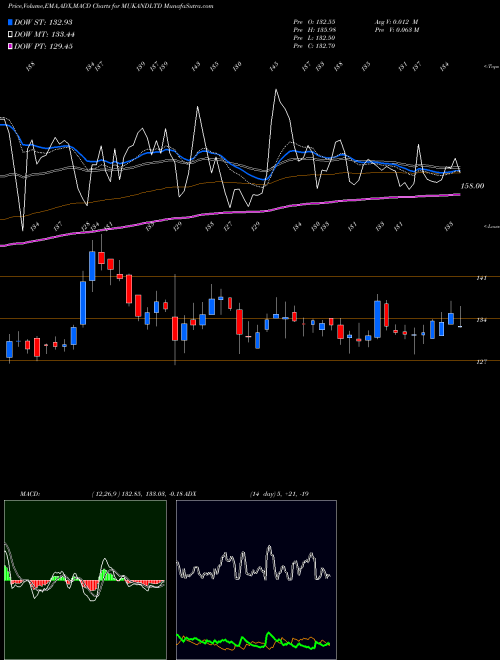Click the 'Pre C: 132.79' close value
The height and width of the screenshot is (660, 500).
314,46
